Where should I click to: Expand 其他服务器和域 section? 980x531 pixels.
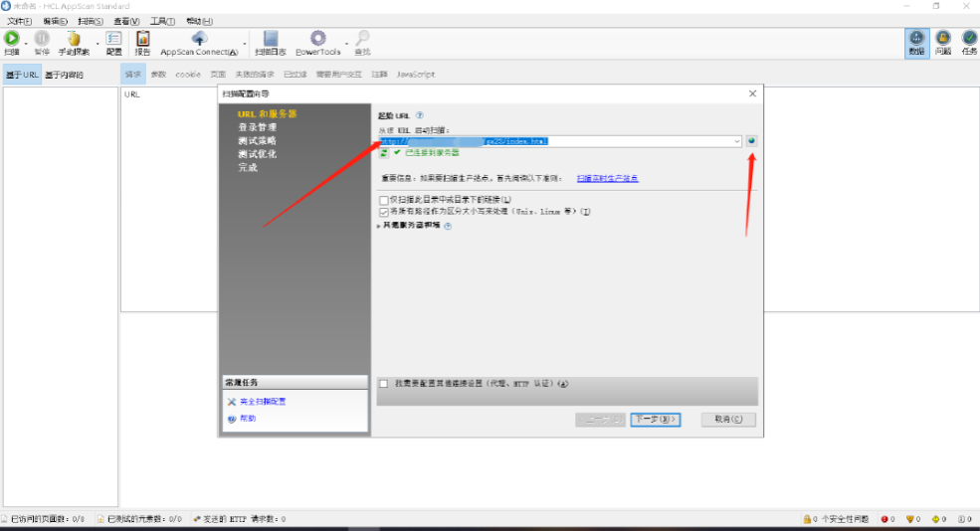point(379,226)
